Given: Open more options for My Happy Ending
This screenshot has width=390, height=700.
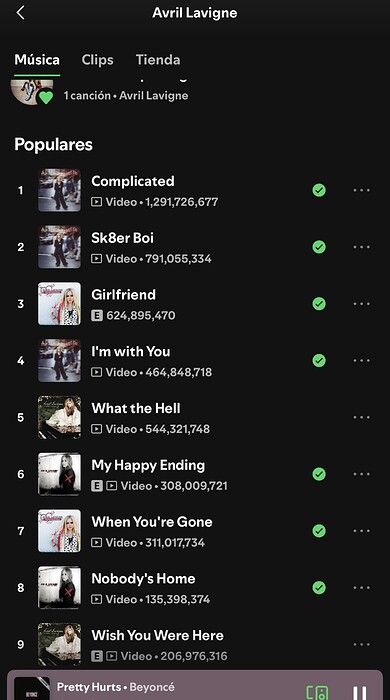Looking at the screenshot, I should point(361,474).
